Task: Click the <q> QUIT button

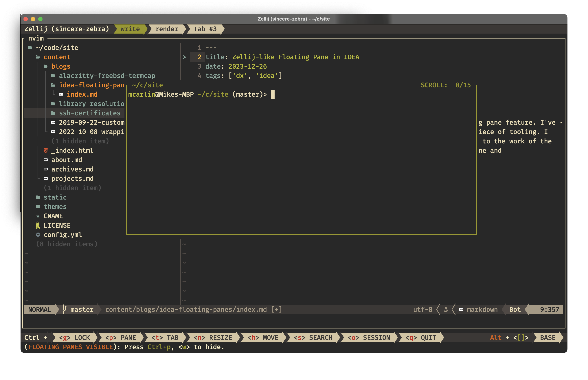Action: pos(421,338)
